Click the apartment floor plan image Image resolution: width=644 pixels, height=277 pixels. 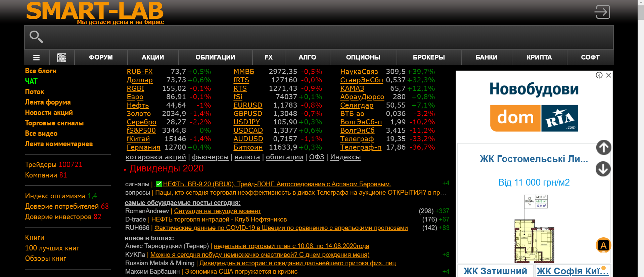[x=534, y=229]
